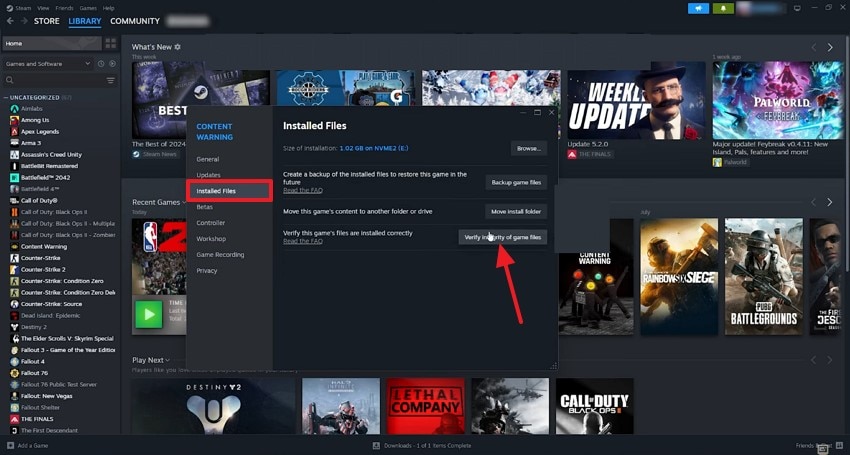Switch to the collections grid view icon
Screen dimensions: 850x455
111,43
